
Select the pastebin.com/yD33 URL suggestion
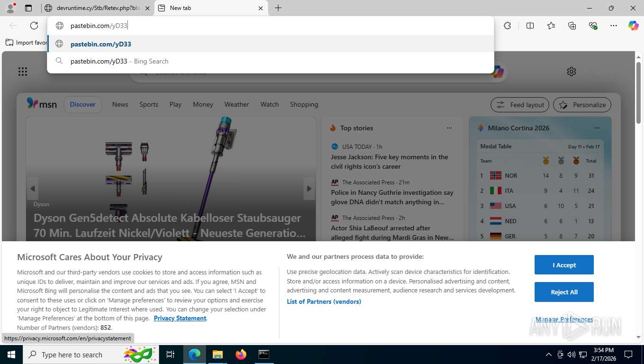click(x=270, y=44)
